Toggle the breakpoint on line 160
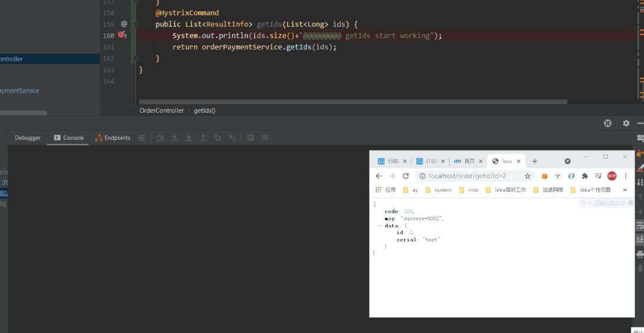Screen dimensions: 644x333 tap(122, 35)
